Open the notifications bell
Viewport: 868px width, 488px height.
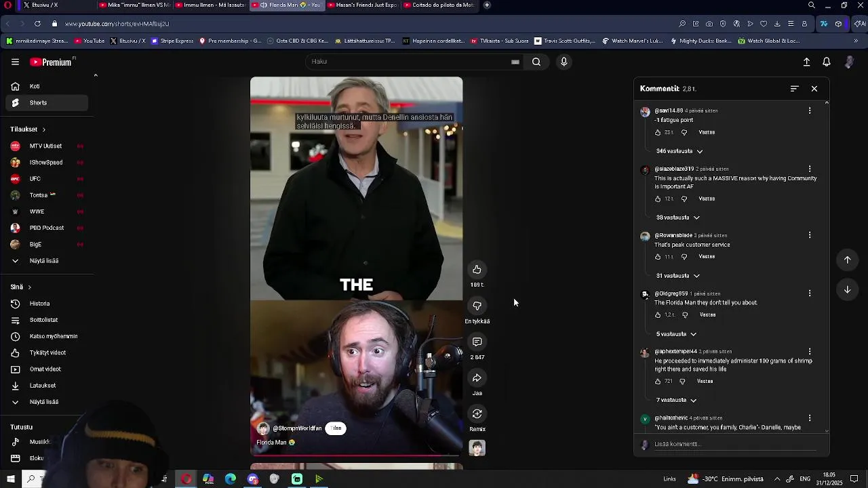(x=827, y=62)
